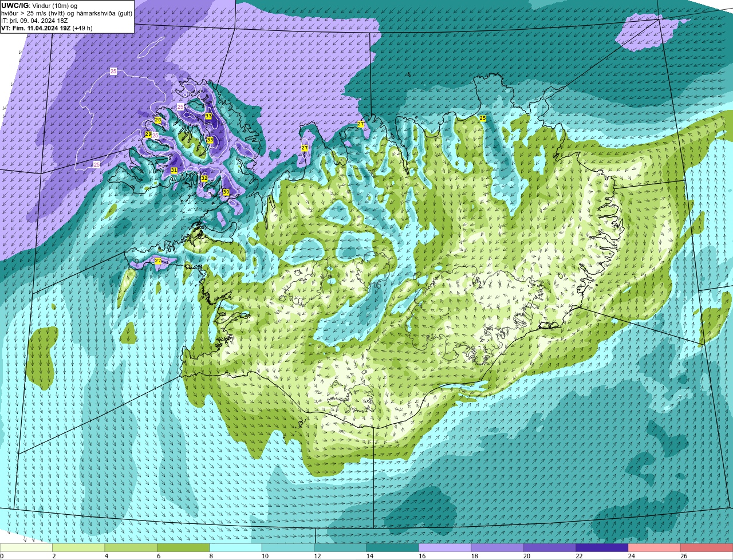Viewport: 733px width, 560px height.
Task: Click the legend swatch above 26 m/s
Action: tap(707, 547)
